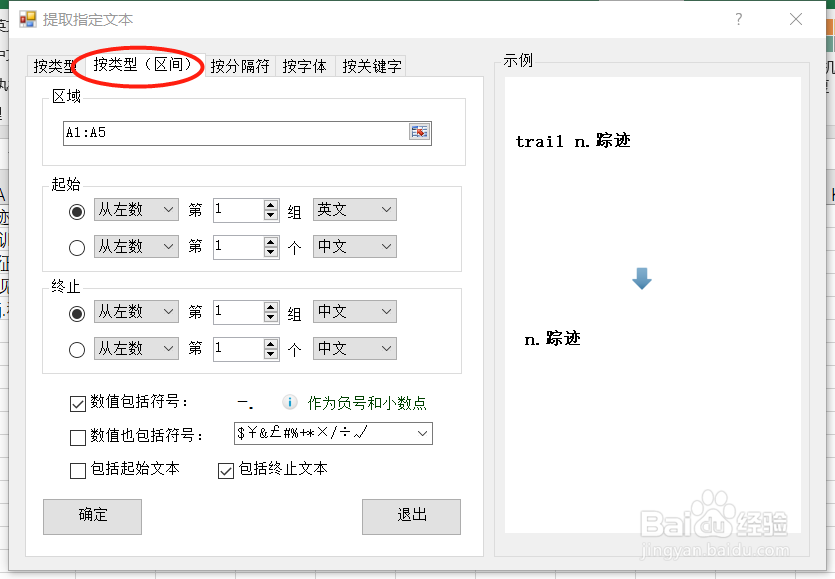Viewport: 835px width, 579px height.
Task: Uncheck the 数值包括符号 checkbox
Action: click(x=78, y=404)
